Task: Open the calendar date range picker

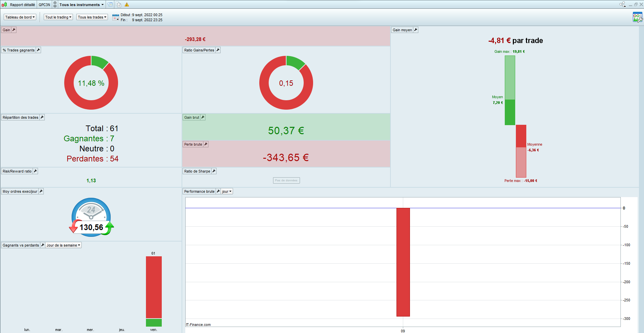Action: tap(116, 17)
